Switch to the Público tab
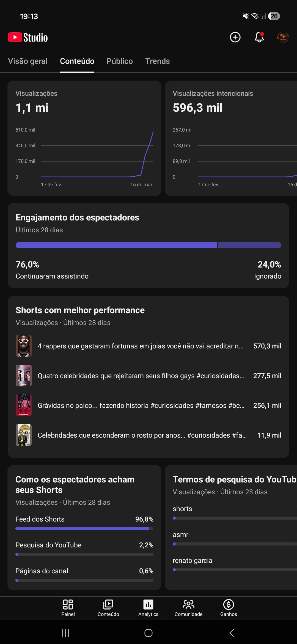 tap(120, 61)
